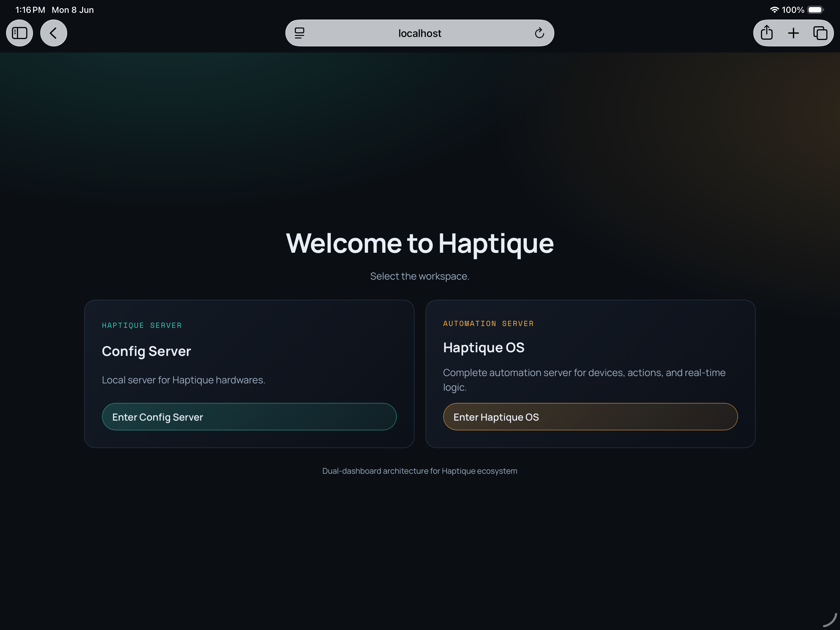This screenshot has width=840, height=630.
Task: Select the Config Server card title
Action: coord(146,351)
